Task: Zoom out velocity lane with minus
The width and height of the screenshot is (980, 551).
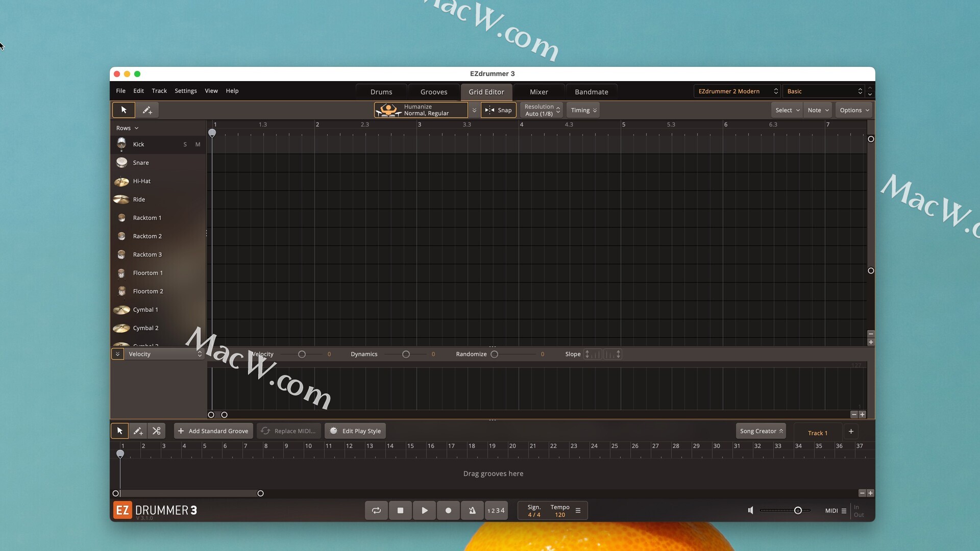Action: click(854, 415)
